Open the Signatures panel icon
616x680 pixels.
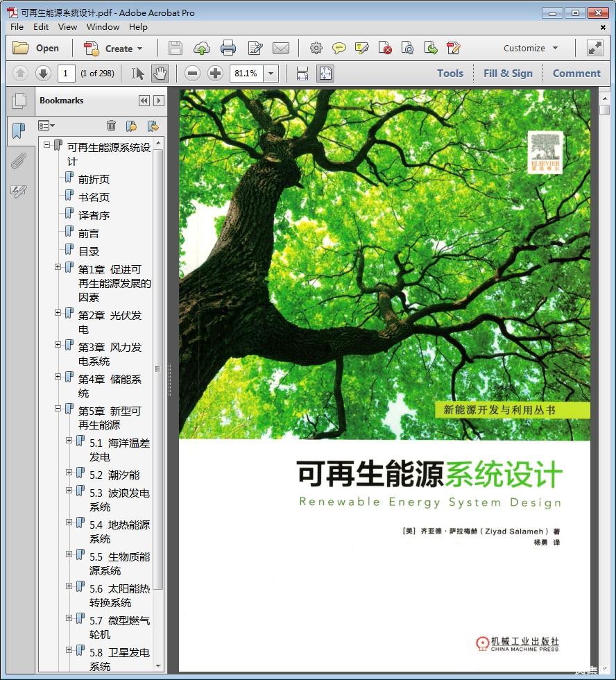19,191
